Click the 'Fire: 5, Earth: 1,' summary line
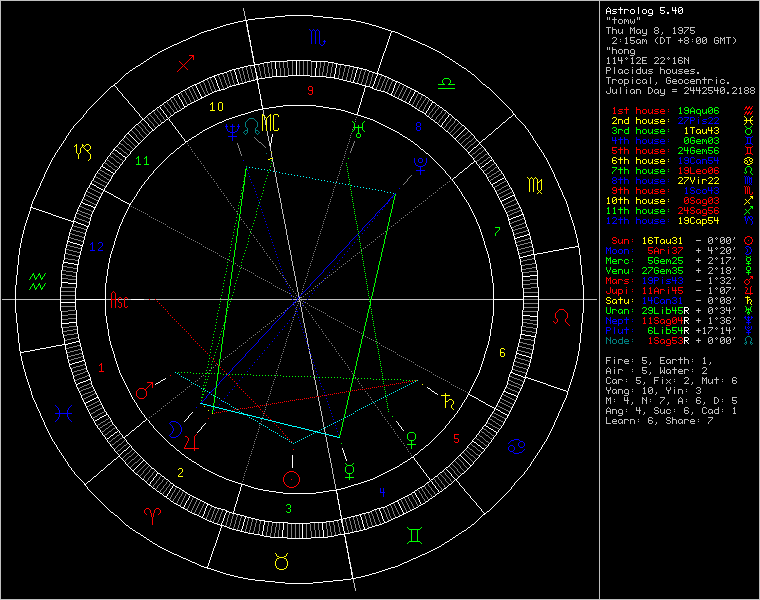760x600 pixels. (659, 361)
